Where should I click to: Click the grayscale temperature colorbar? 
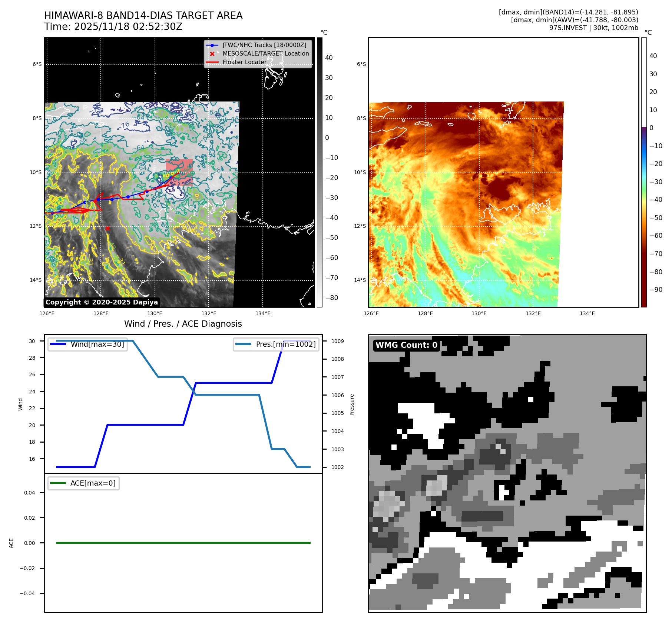click(x=320, y=172)
